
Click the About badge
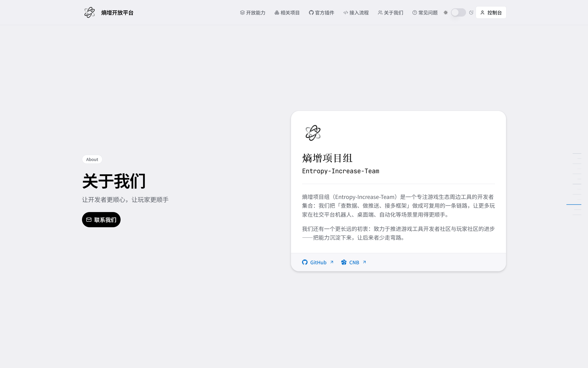(92, 159)
